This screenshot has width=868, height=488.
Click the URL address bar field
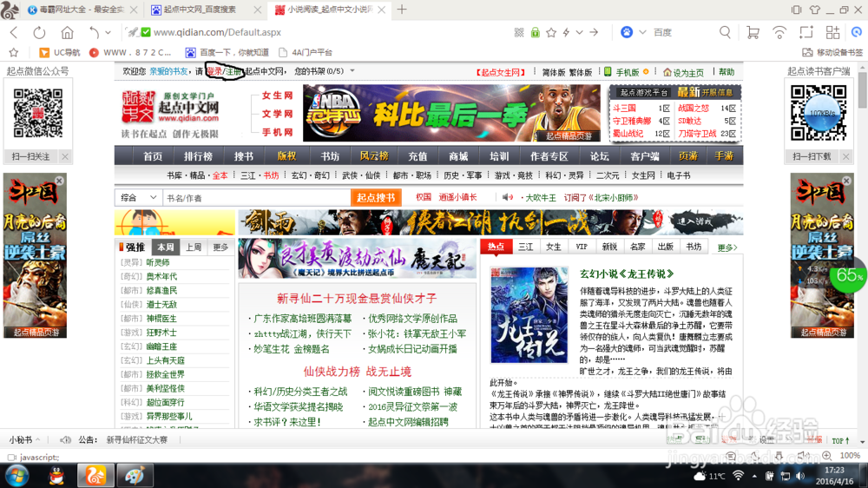326,33
